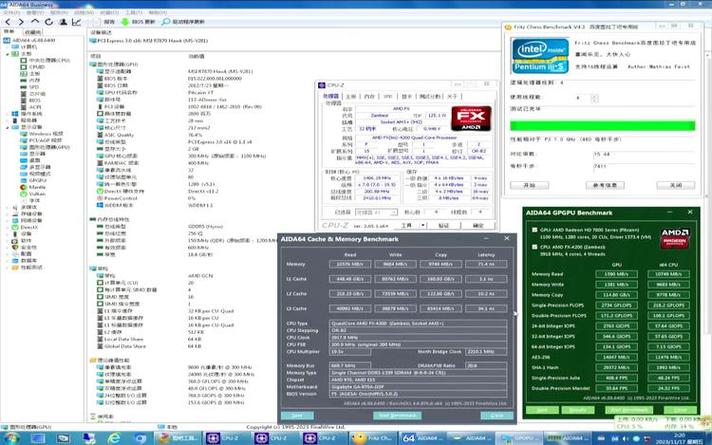Click Save in GPGPU Benchmark window
This screenshot has height=445, width=712.
pos(542,410)
